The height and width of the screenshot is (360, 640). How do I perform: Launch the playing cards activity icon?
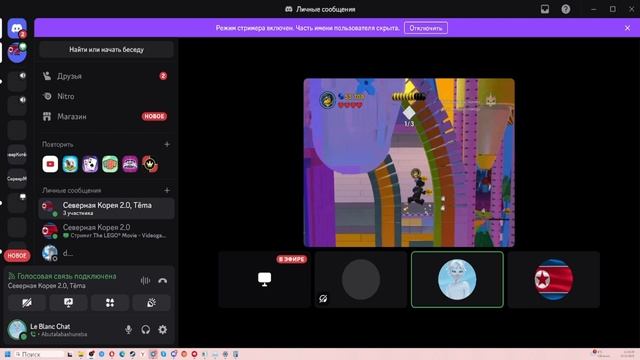tap(90, 164)
